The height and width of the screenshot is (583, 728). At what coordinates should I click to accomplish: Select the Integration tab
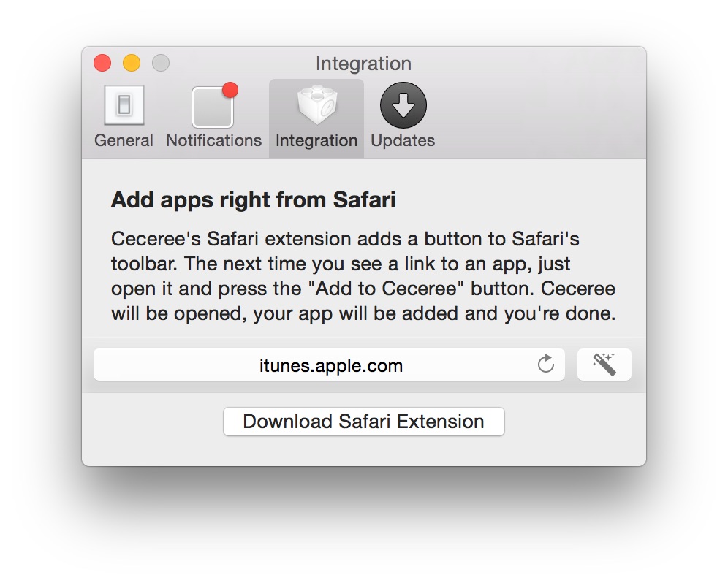[316, 118]
